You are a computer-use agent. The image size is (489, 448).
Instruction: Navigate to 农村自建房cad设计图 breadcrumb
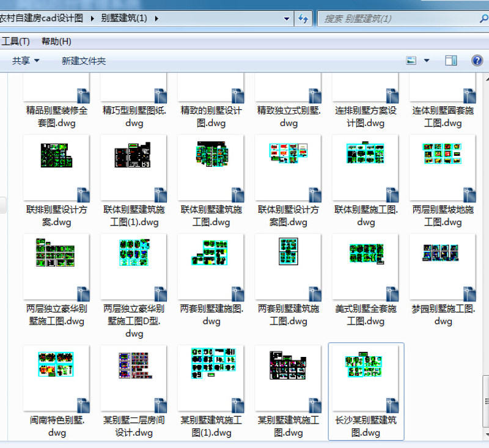coord(42,18)
